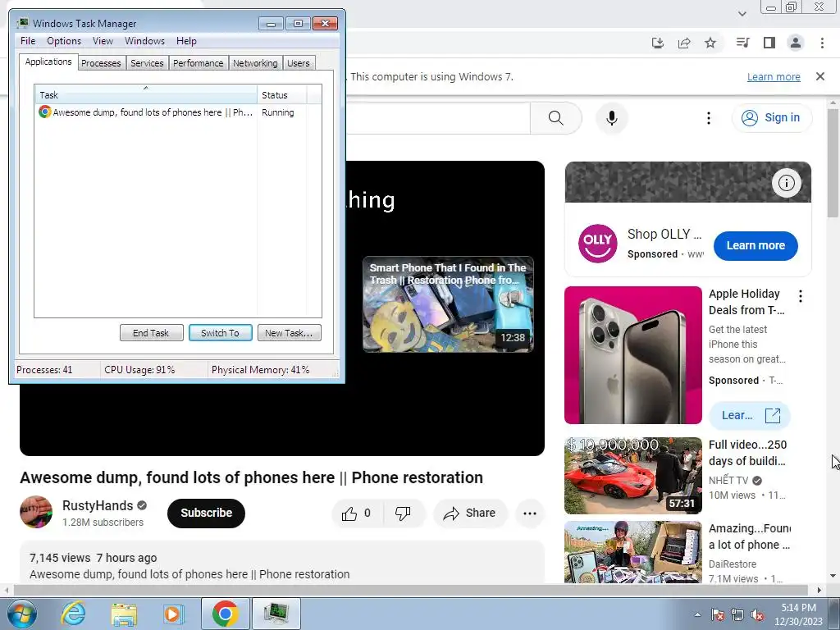The image size is (840, 630).
Task: Open the Smart Phone Found in Trash card
Action: click(x=449, y=304)
